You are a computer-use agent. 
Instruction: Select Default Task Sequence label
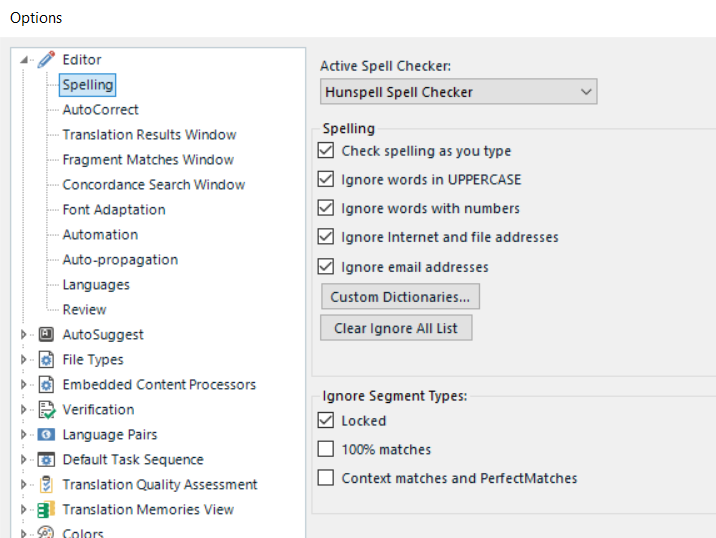[x=133, y=459]
